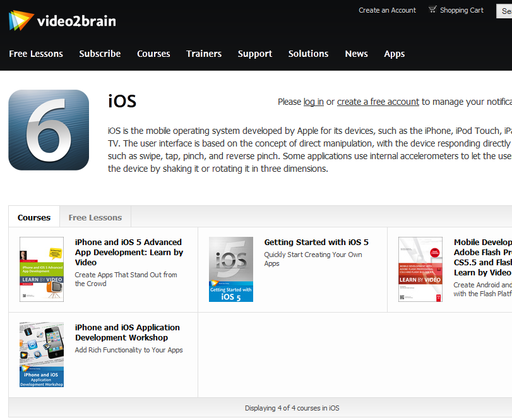Image resolution: width=512 pixels, height=420 pixels.
Task: Open the Shopping Cart link text
Action: [461, 10]
